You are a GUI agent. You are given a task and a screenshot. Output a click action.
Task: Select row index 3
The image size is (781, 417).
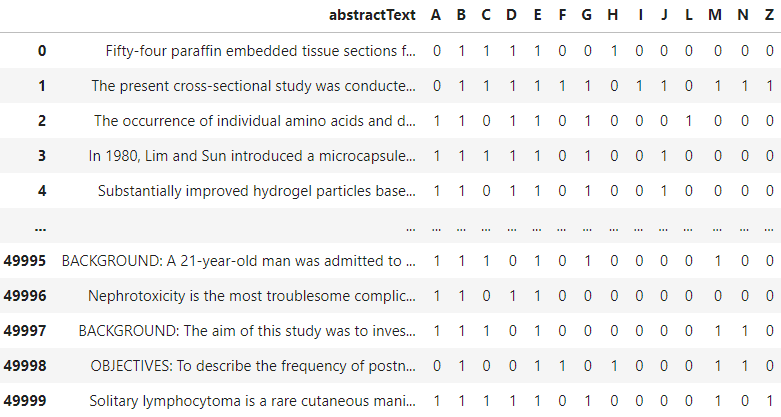pos(42,156)
